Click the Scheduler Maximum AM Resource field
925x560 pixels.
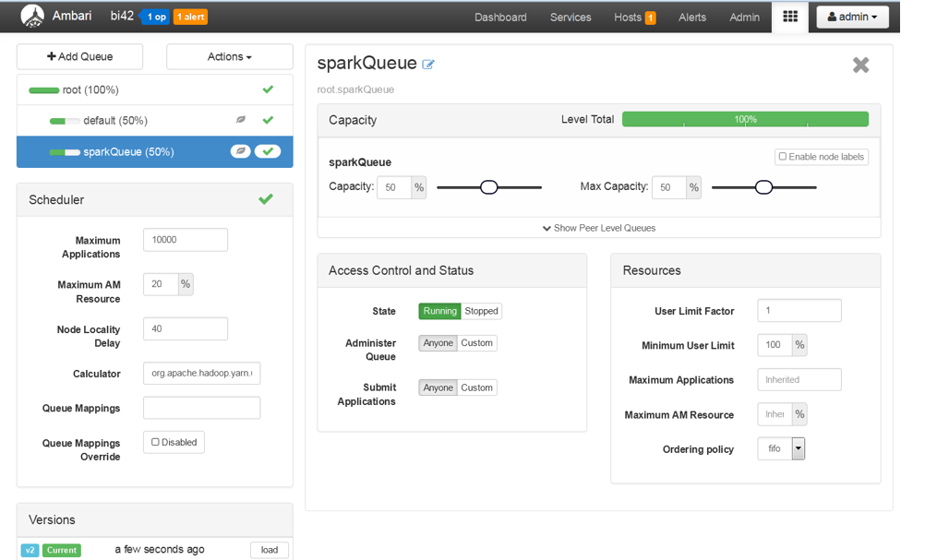pyautogui.click(x=161, y=284)
